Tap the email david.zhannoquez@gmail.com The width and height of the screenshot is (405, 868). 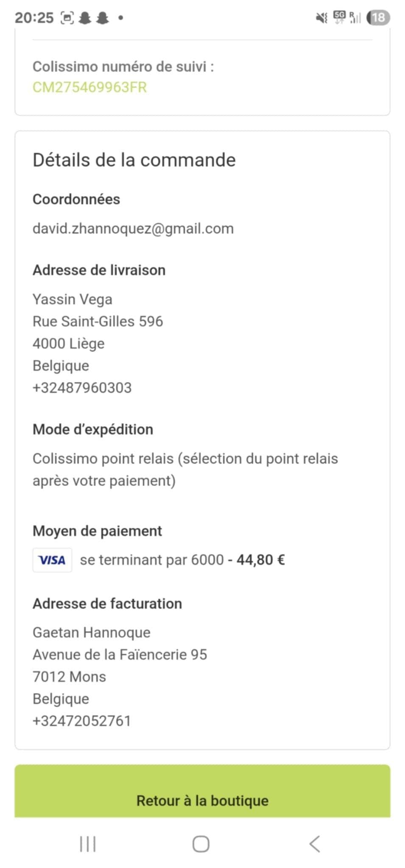(x=133, y=228)
